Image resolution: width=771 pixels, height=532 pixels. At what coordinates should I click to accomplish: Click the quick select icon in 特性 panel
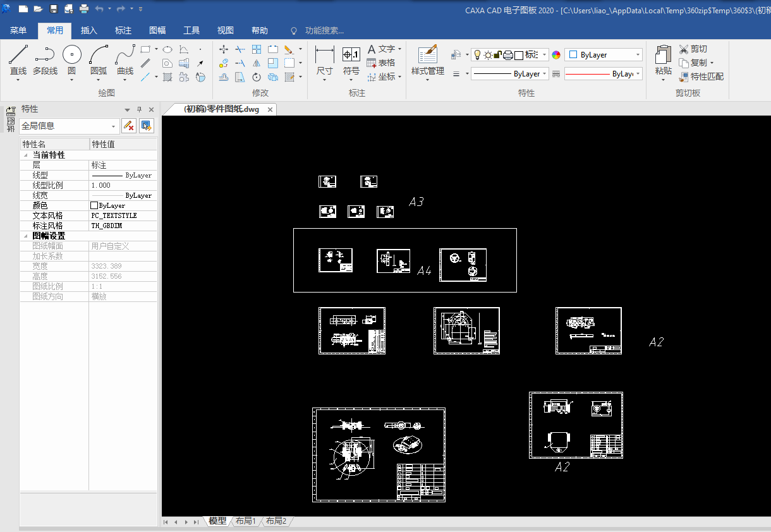147,126
